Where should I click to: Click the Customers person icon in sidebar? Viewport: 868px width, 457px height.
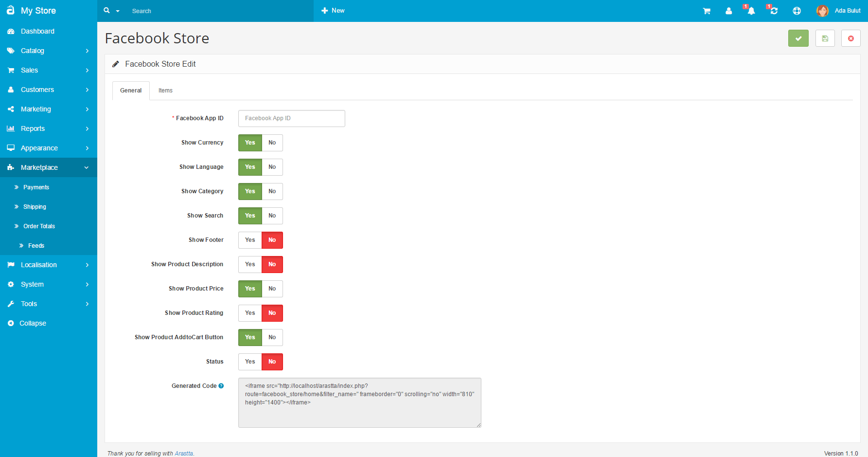click(11, 90)
